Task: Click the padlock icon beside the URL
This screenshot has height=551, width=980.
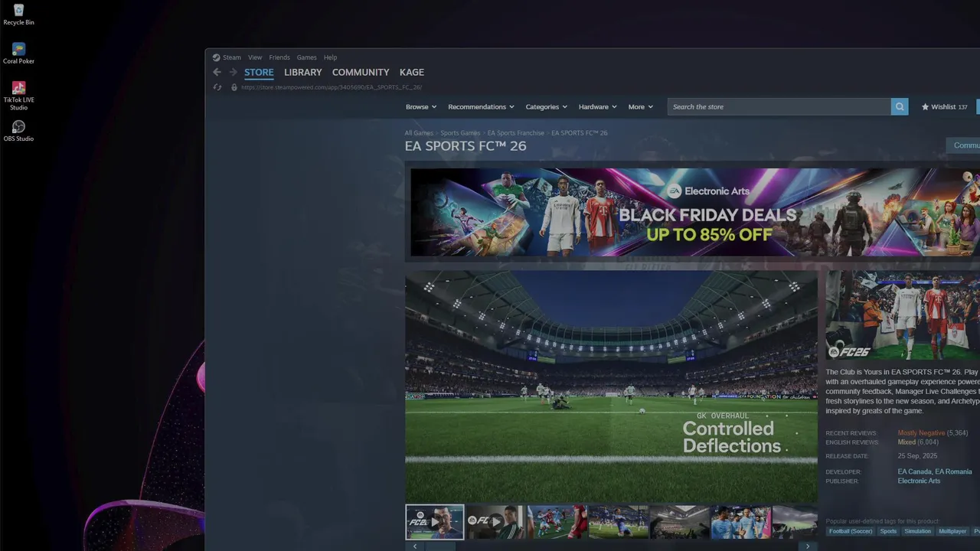Action: pos(234,87)
